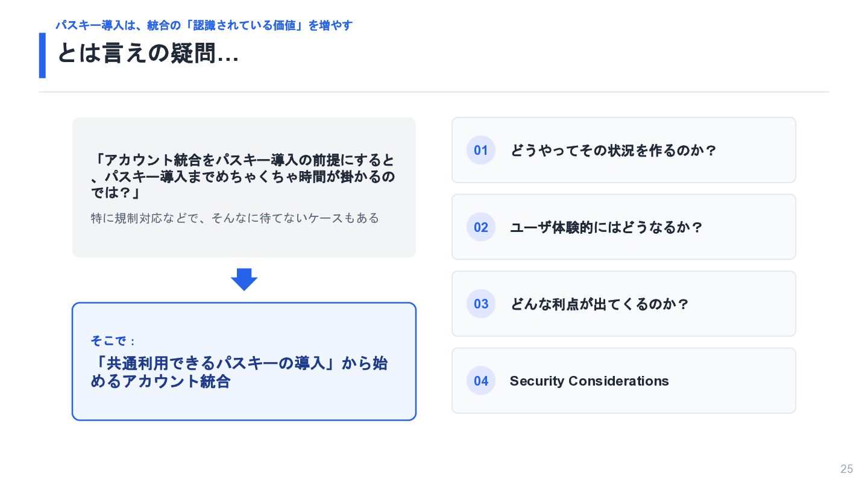868x488 pixels.
Task: Select the どんな利点が出てくるのか？ item
Action: [x=624, y=304]
